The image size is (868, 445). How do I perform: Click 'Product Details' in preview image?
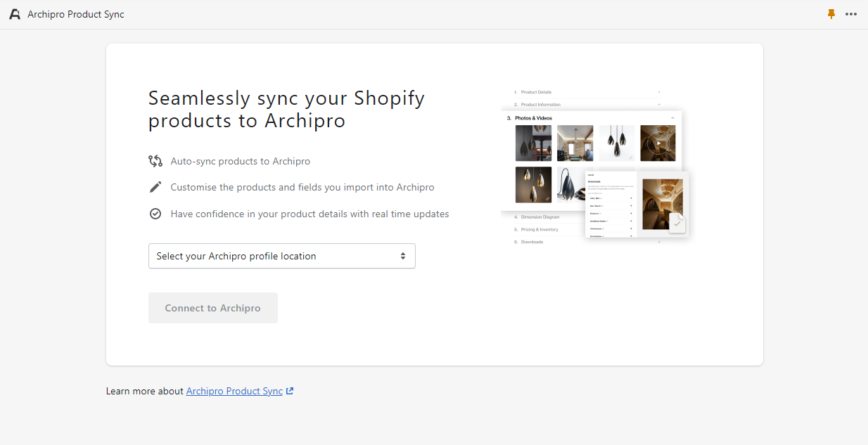pos(536,92)
